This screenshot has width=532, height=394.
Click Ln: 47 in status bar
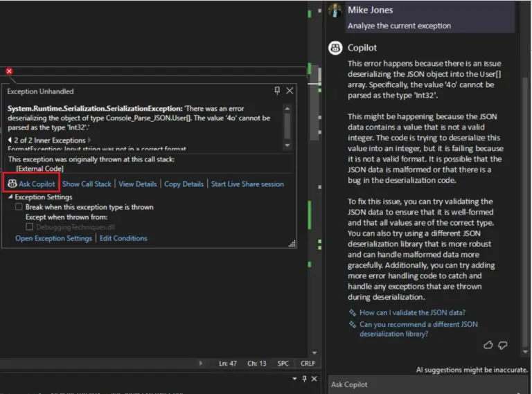228,364
